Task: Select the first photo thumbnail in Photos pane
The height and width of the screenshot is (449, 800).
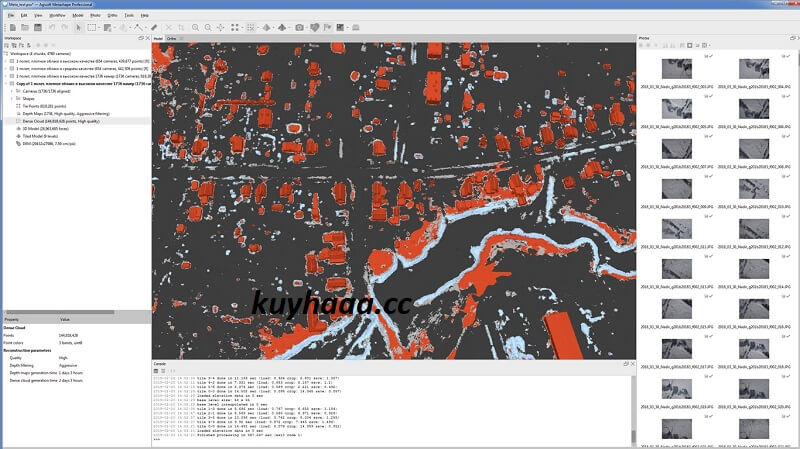Action: pos(677,69)
